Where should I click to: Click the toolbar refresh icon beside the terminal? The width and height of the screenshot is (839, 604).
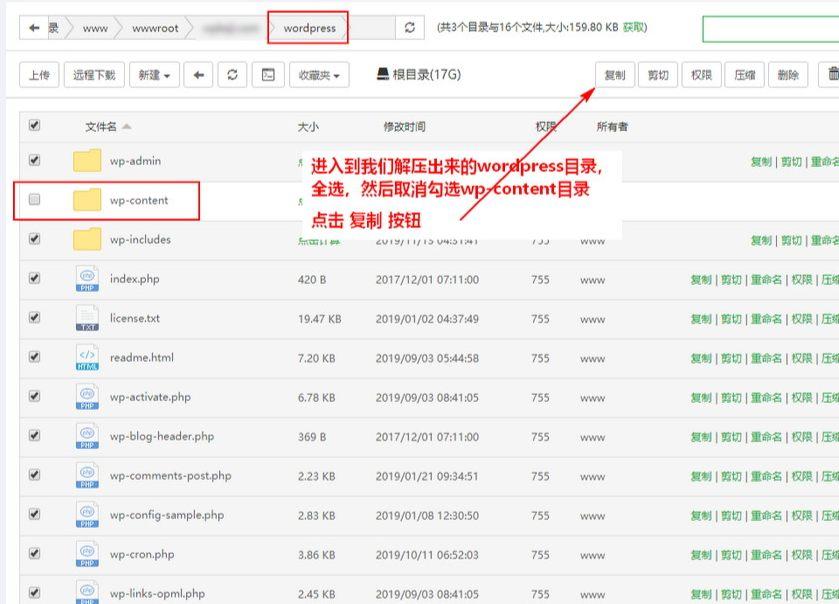232,75
